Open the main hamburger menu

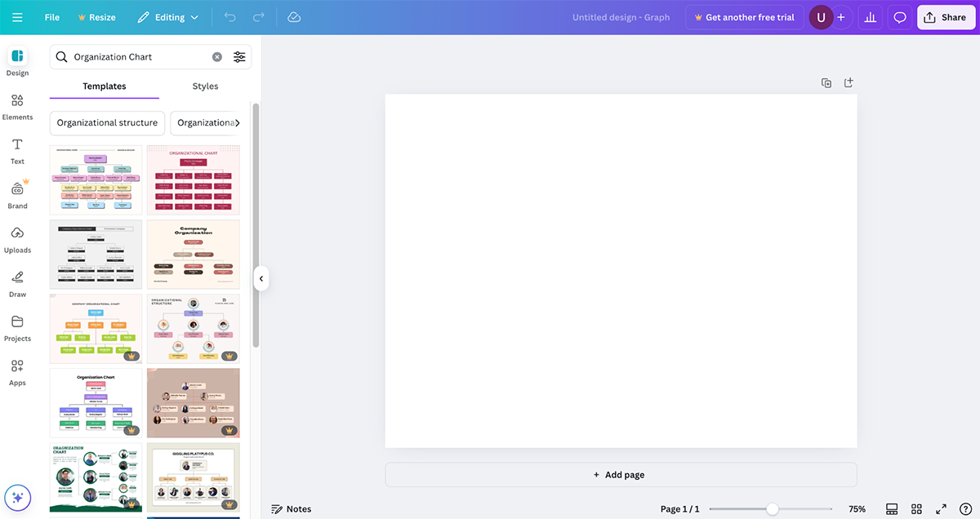[17, 17]
